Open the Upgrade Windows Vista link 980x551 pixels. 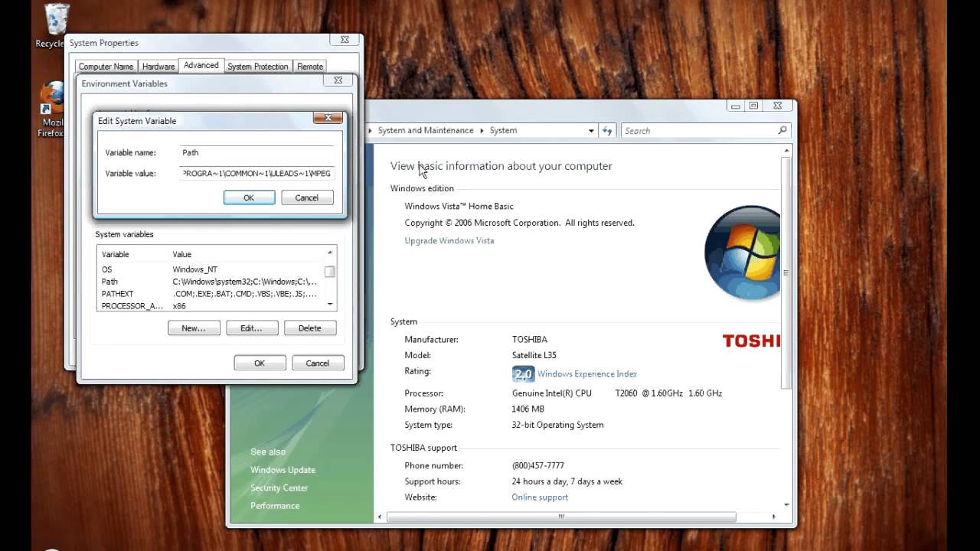pyautogui.click(x=449, y=240)
